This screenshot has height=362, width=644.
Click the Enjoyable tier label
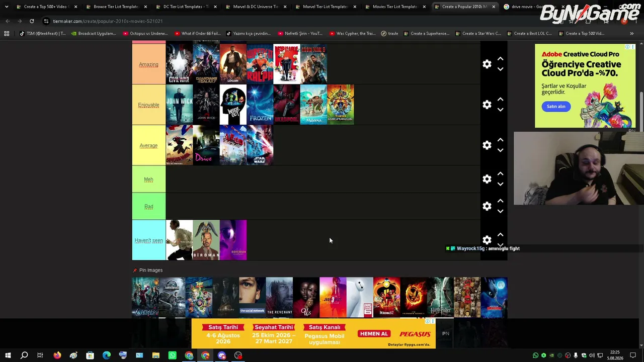[x=148, y=105]
